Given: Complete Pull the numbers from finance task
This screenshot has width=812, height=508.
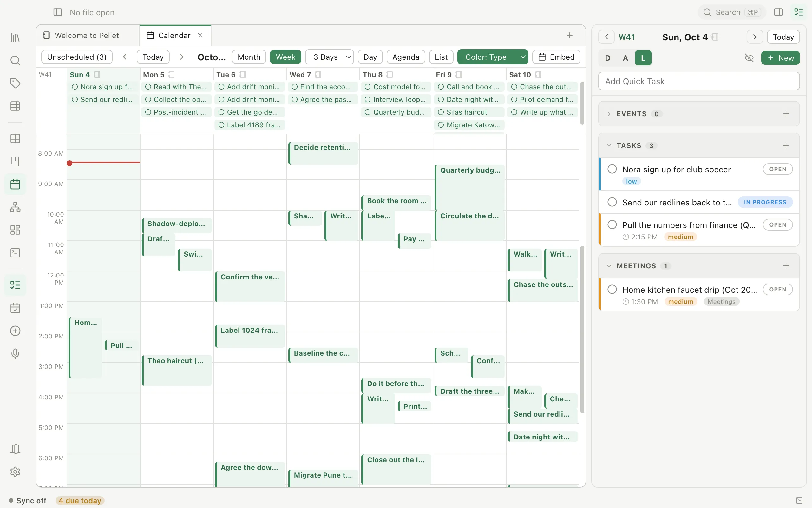Looking at the screenshot, I should pos(612,224).
